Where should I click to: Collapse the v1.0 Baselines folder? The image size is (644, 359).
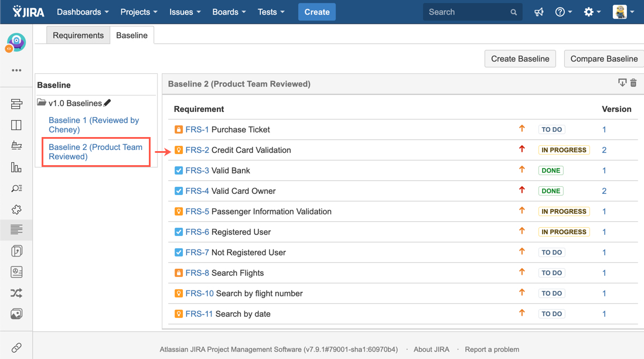coord(42,103)
